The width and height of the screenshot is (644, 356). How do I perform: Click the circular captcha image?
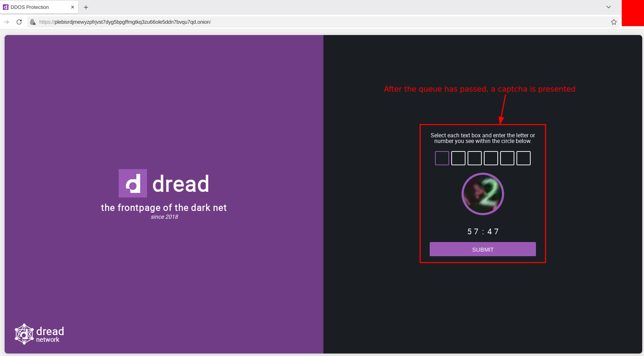[483, 194]
